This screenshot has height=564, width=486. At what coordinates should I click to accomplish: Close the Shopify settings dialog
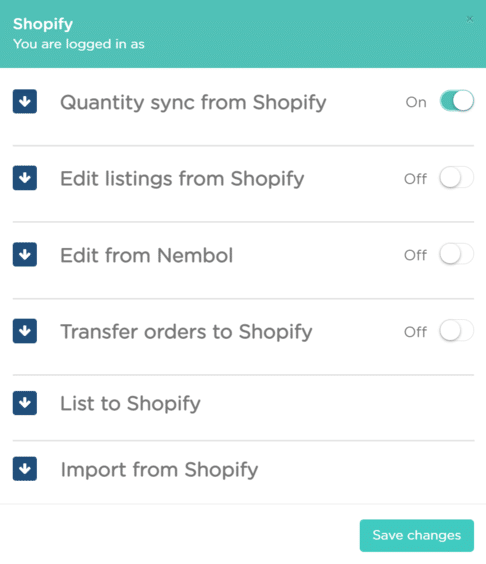click(470, 19)
